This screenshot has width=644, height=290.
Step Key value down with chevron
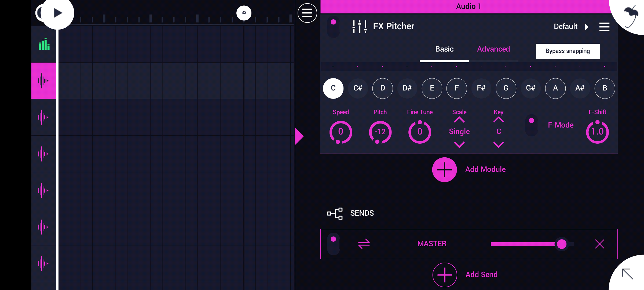499,145
